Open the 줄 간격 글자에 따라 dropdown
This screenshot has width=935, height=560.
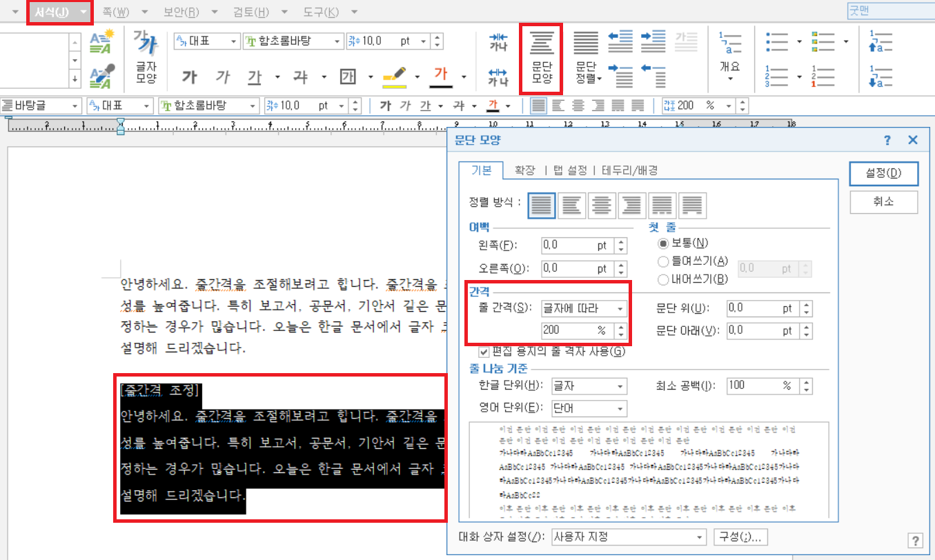click(584, 308)
